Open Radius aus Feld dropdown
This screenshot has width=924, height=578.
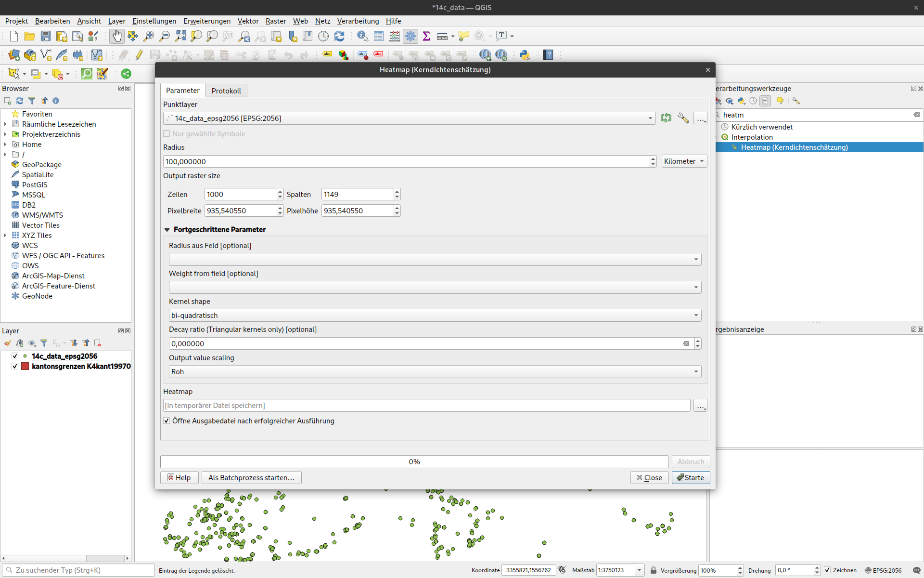[435, 260]
